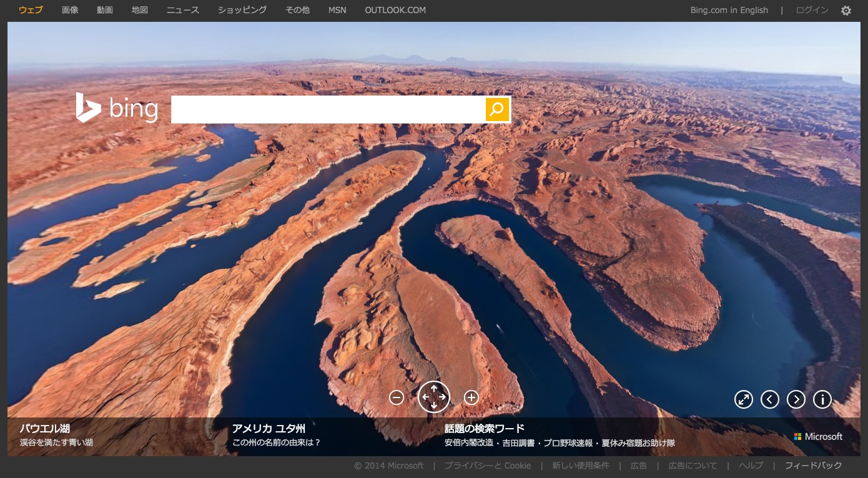Open the 地図 (Maps) tab

click(x=140, y=10)
